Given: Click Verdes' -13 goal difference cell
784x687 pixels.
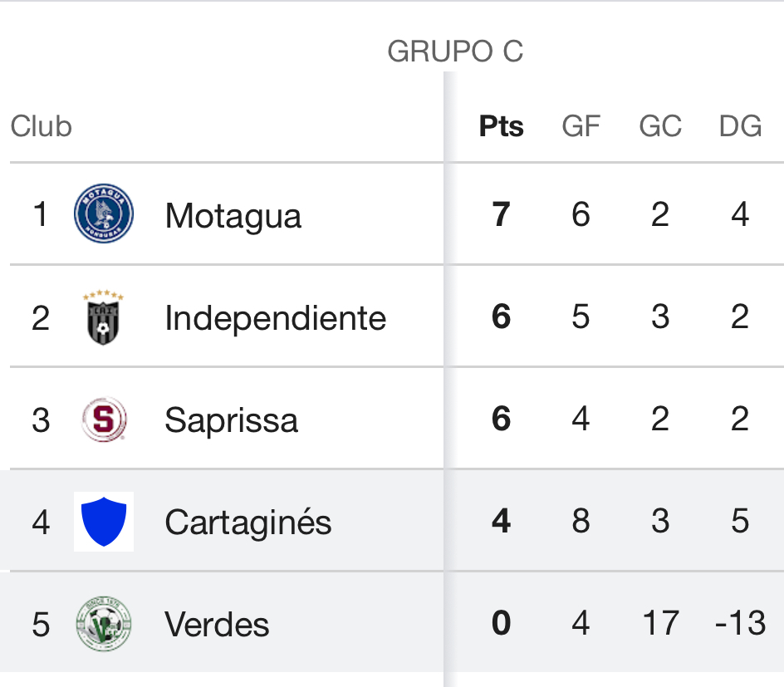Looking at the screenshot, I should [x=740, y=623].
